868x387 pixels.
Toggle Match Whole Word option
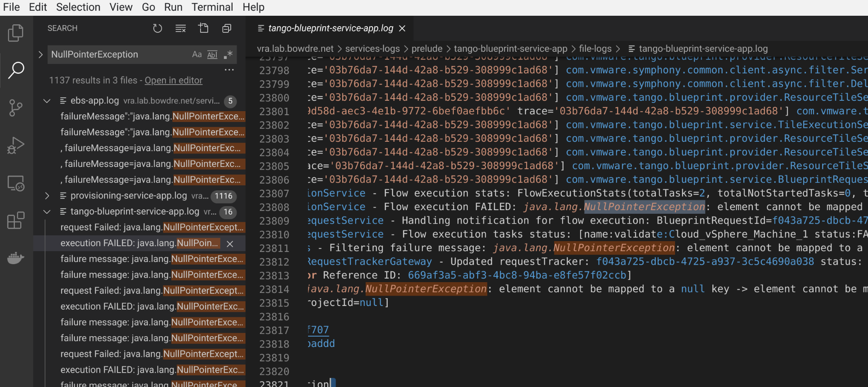[212, 54]
